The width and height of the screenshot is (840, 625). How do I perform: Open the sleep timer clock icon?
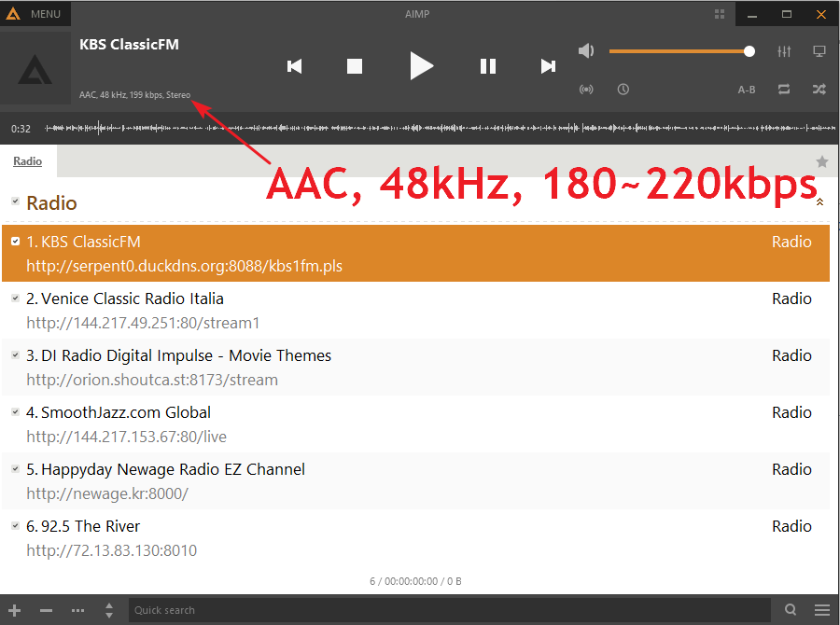623,90
